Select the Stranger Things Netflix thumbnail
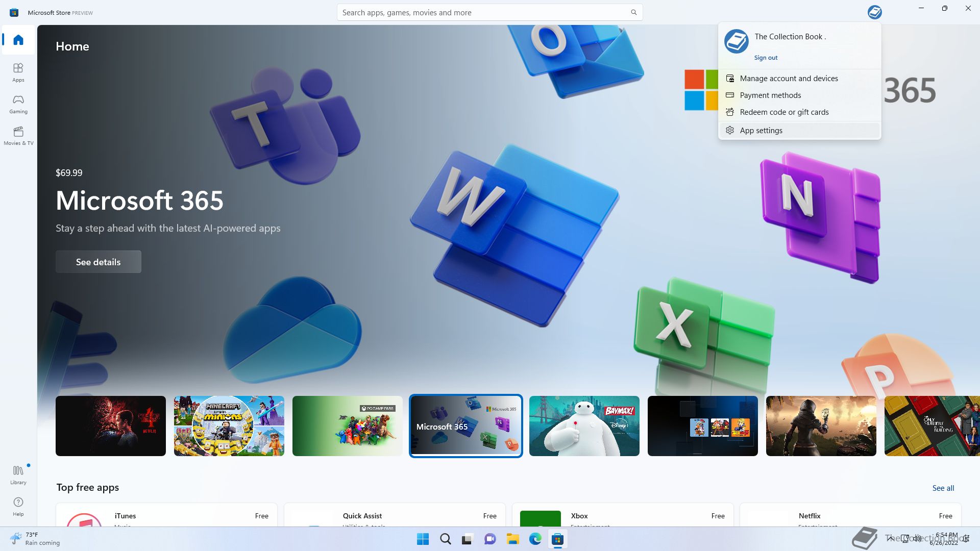This screenshot has height=551, width=980. pos(111,426)
